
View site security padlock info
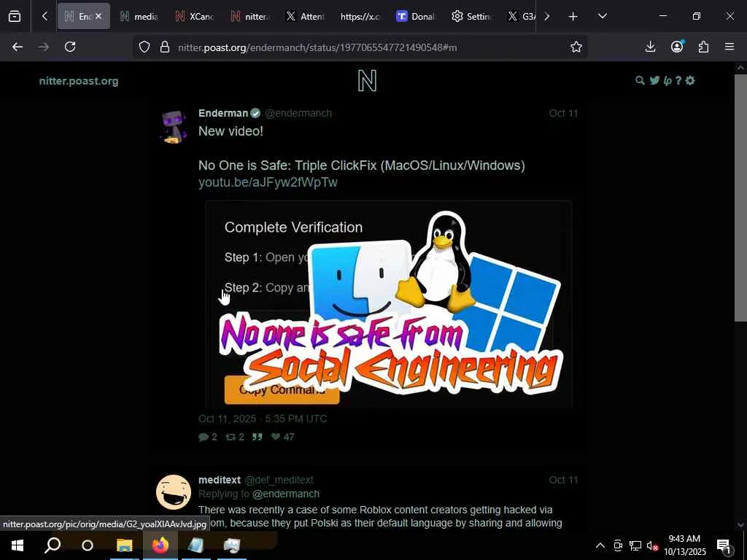(165, 47)
